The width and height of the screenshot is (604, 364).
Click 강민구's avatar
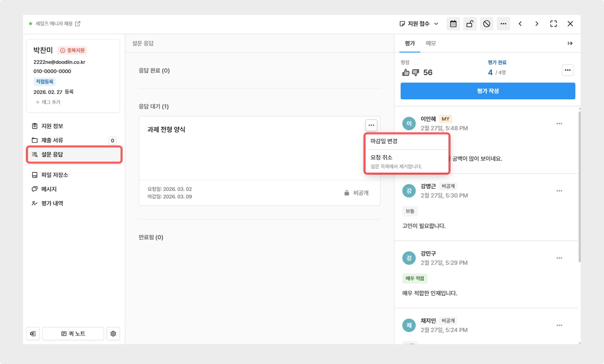pos(409,258)
